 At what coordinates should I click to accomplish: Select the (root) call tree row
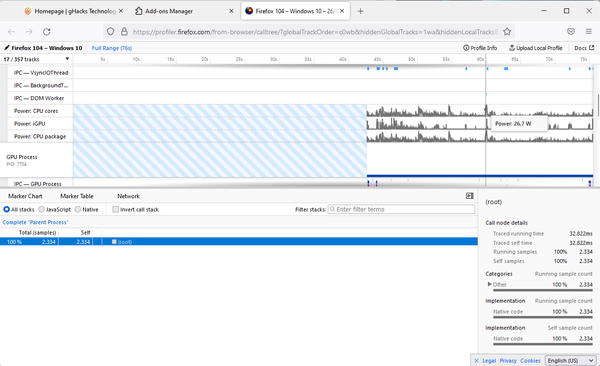[x=239, y=242]
